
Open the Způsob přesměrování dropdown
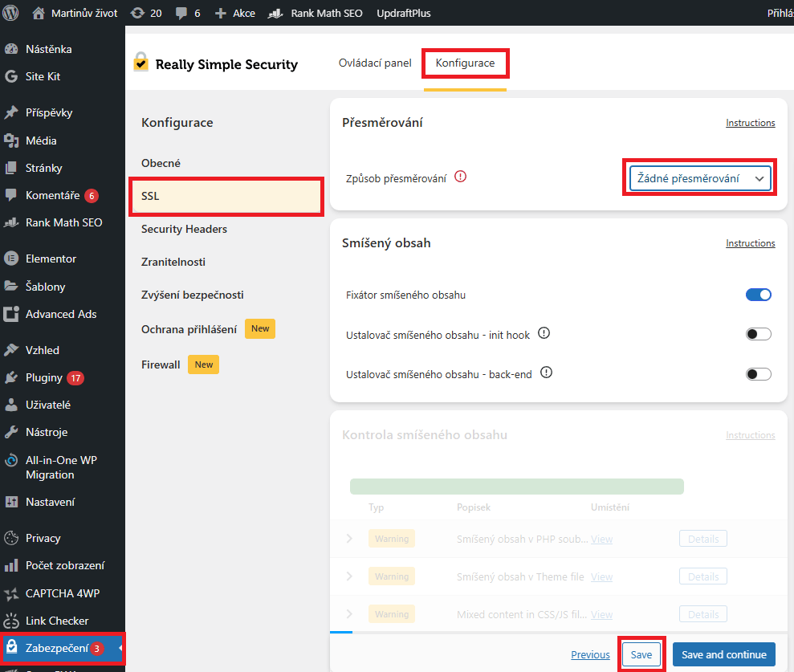point(698,177)
